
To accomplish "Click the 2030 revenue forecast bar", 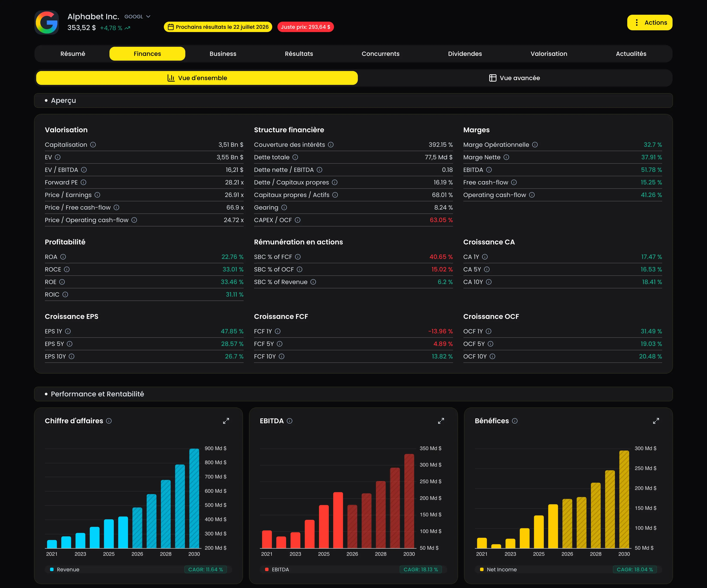I will (x=194, y=498).
